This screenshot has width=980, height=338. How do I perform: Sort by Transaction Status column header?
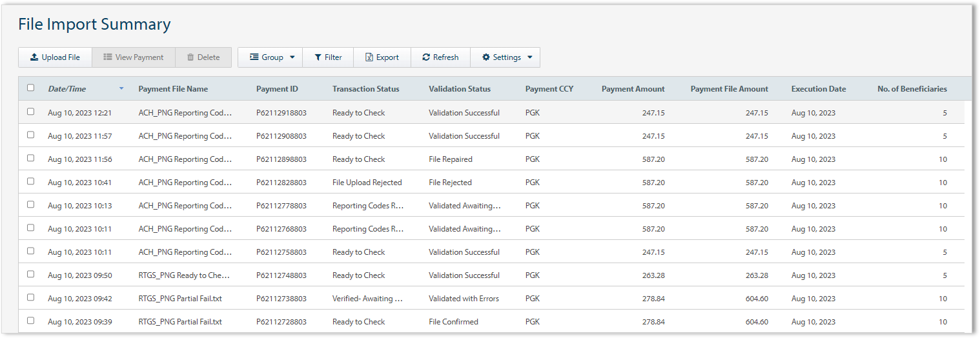365,89
